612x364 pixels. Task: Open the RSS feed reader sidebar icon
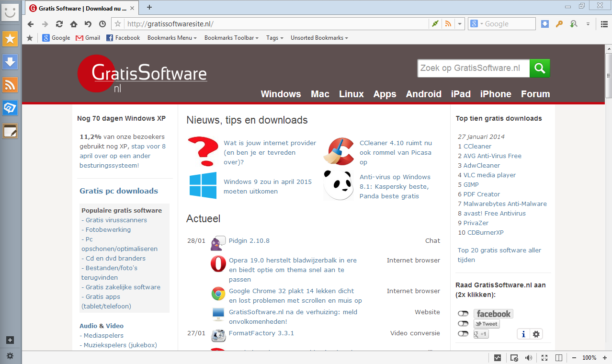(10, 85)
